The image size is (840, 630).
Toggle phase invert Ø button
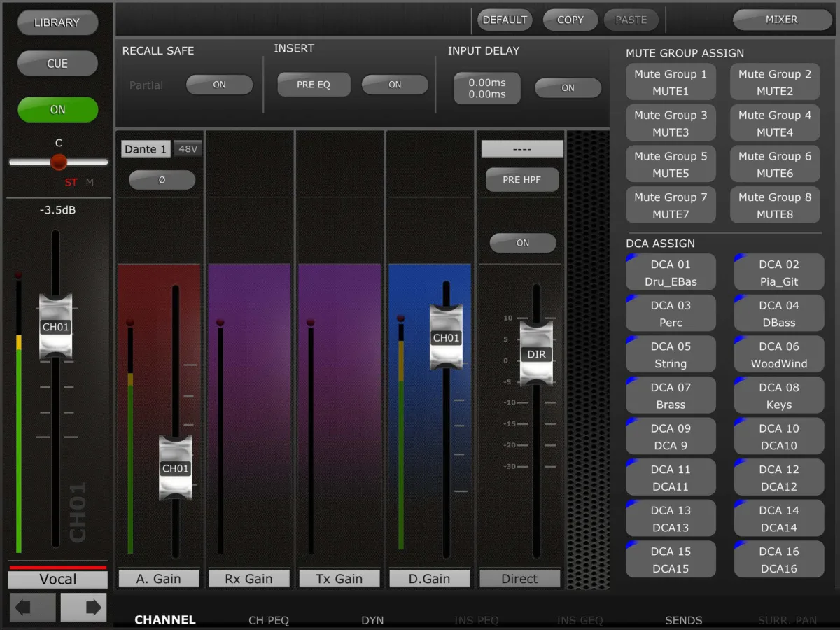coord(162,180)
